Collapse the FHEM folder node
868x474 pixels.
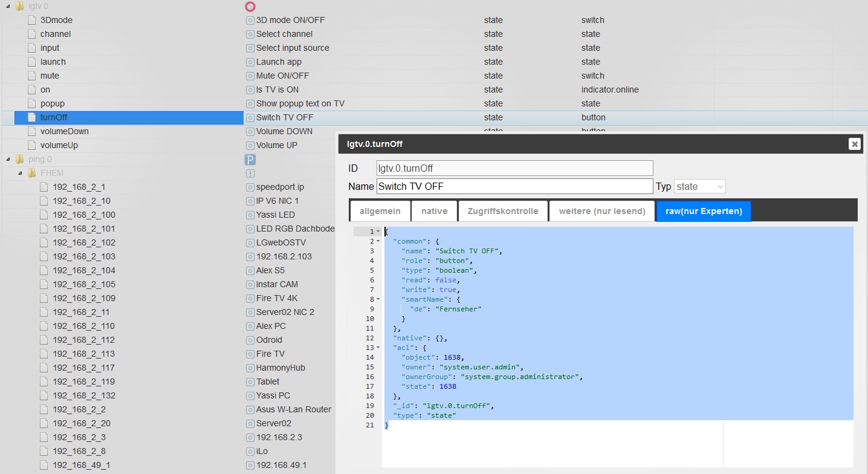(20, 174)
